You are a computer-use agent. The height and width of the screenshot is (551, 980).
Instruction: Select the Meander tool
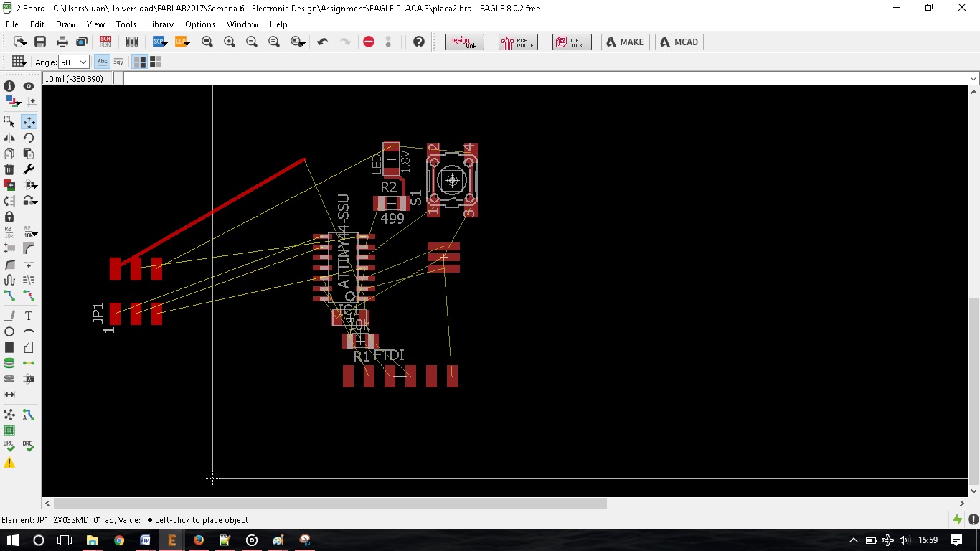coord(9,280)
